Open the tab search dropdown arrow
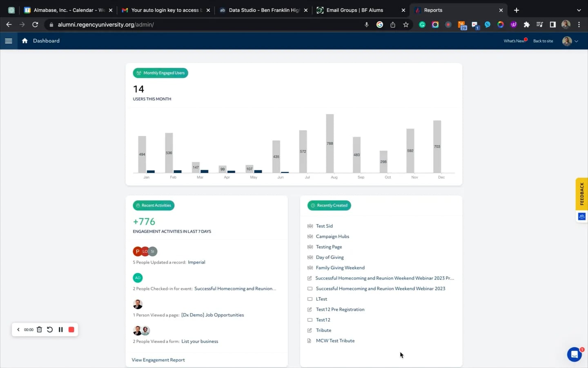 coord(579,10)
